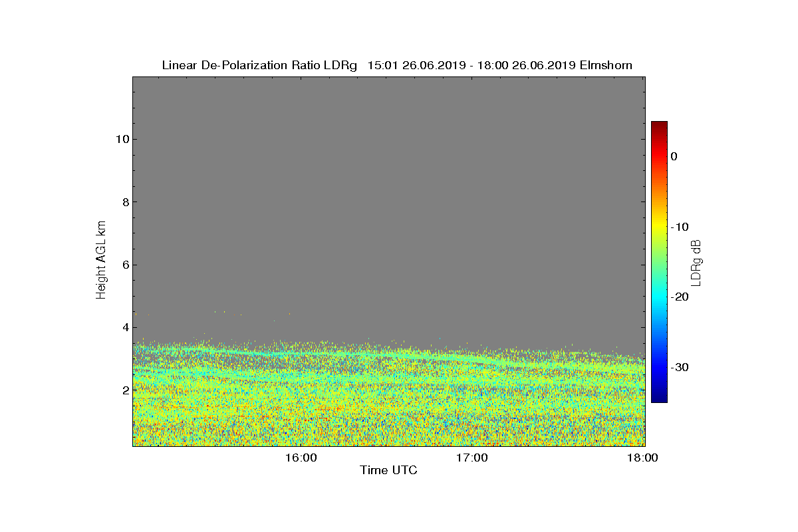Select the 'Time UTC' axis label
The height and width of the screenshot is (532, 798).
(x=388, y=470)
